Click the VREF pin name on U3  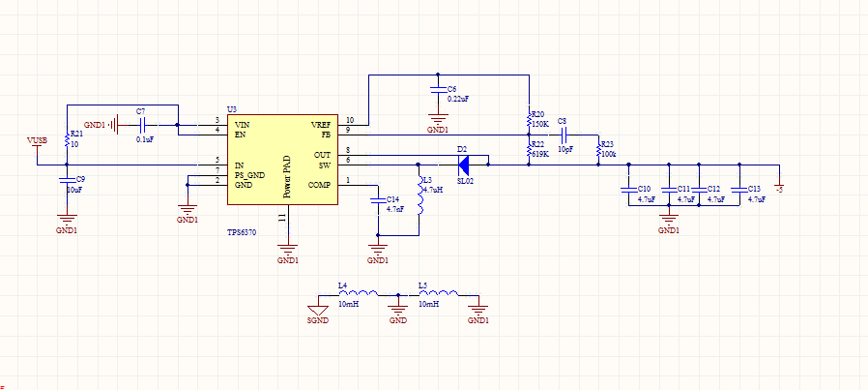322,124
